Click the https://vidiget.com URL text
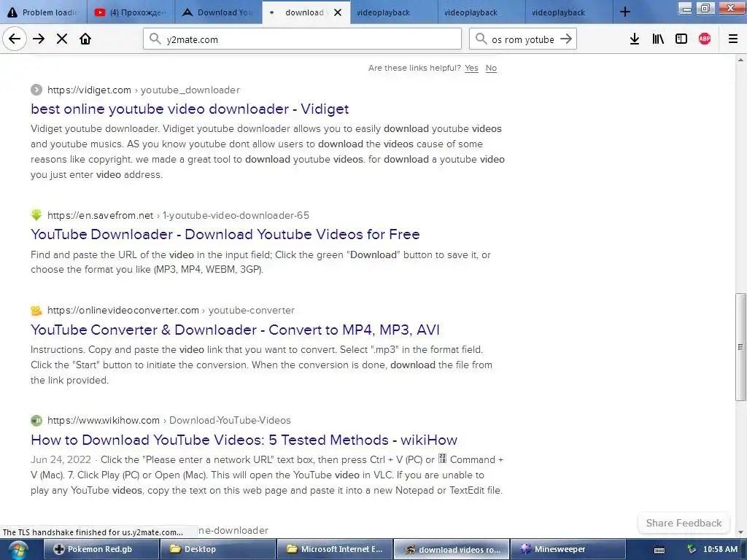 tap(89, 90)
